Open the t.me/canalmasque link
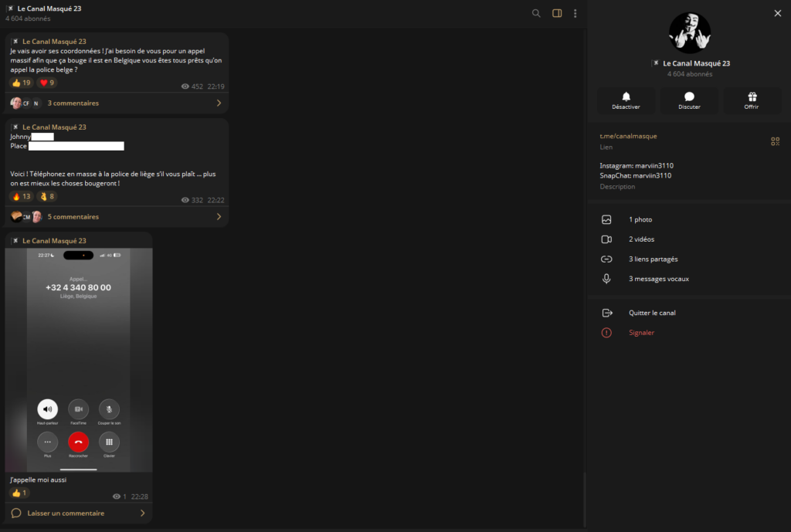This screenshot has width=791, height=532. coord(628,137)
